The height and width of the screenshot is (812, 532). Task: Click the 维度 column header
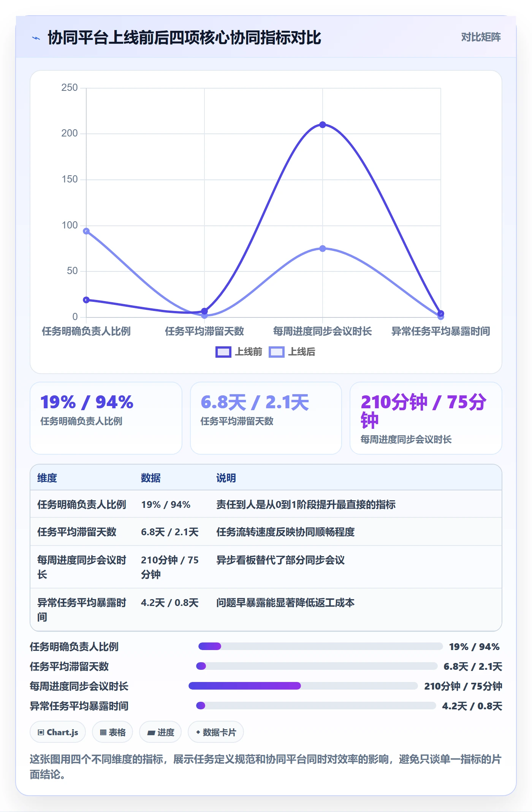47,478
